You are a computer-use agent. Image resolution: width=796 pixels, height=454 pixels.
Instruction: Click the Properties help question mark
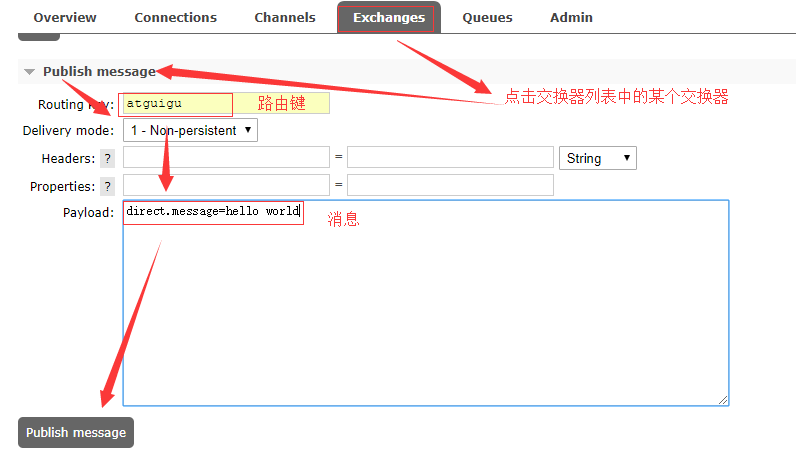[108, 186]
